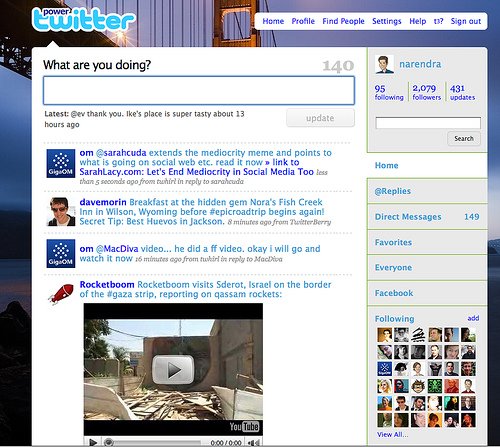View the 431 updates
This screenshot has height=447, width=500.
click(462, 92)
